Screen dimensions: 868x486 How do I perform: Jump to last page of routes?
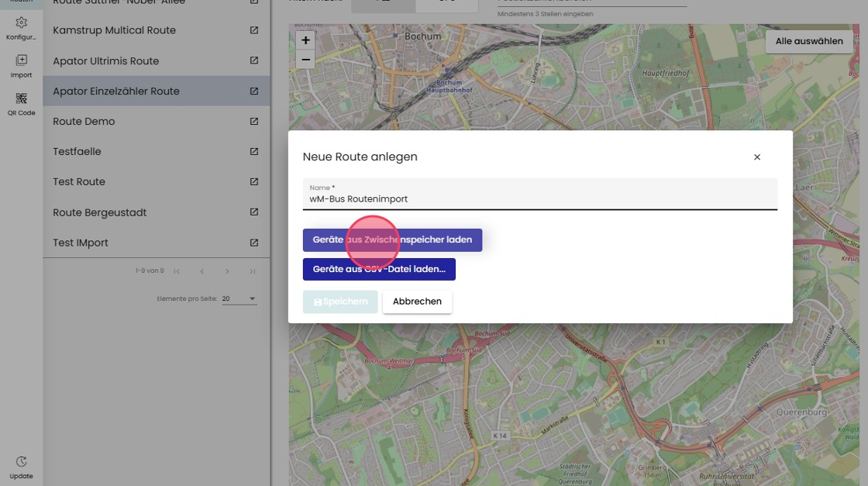(x=253, y=271)
